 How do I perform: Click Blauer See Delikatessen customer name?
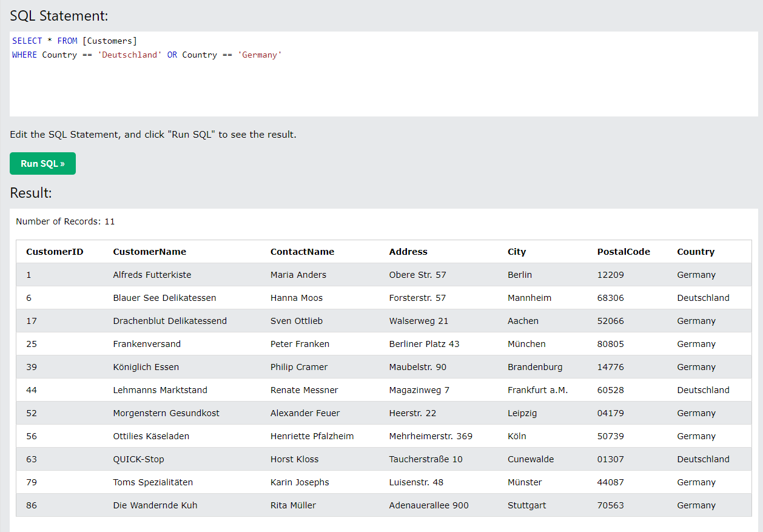(x=164, y=298)
